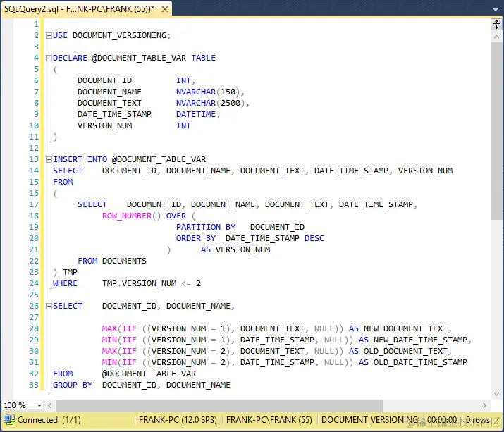
Task: Click OLD_DATE_TIME_STAMP alias on line 31
Action: click(420, 362)
